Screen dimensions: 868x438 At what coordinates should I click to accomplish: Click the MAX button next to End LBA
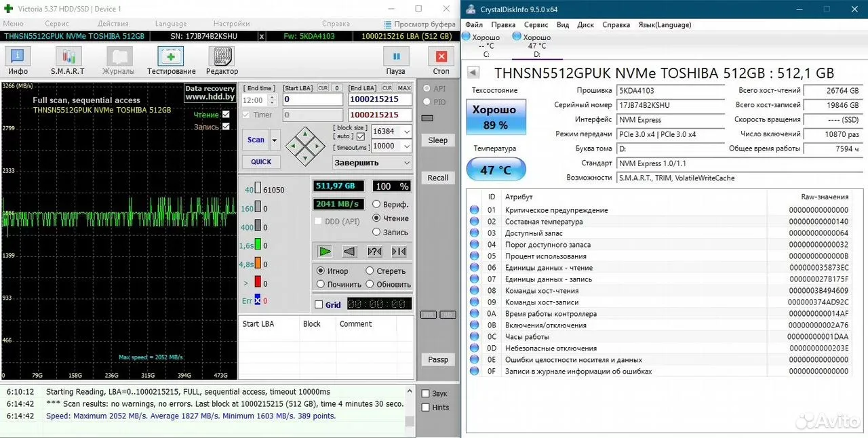pos(404,88)
